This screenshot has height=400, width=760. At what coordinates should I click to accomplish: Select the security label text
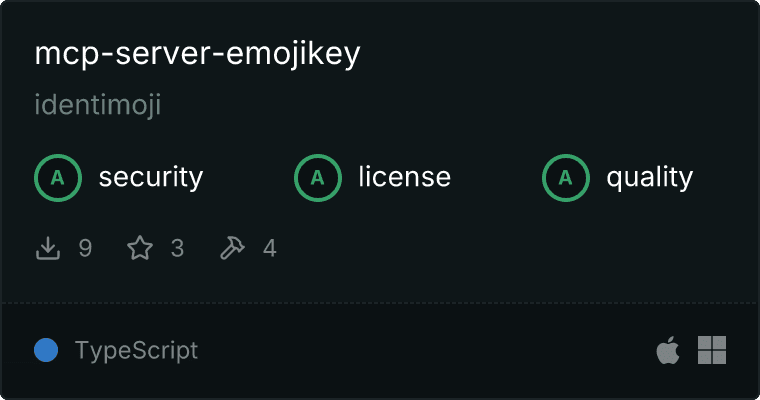(151, 177)
